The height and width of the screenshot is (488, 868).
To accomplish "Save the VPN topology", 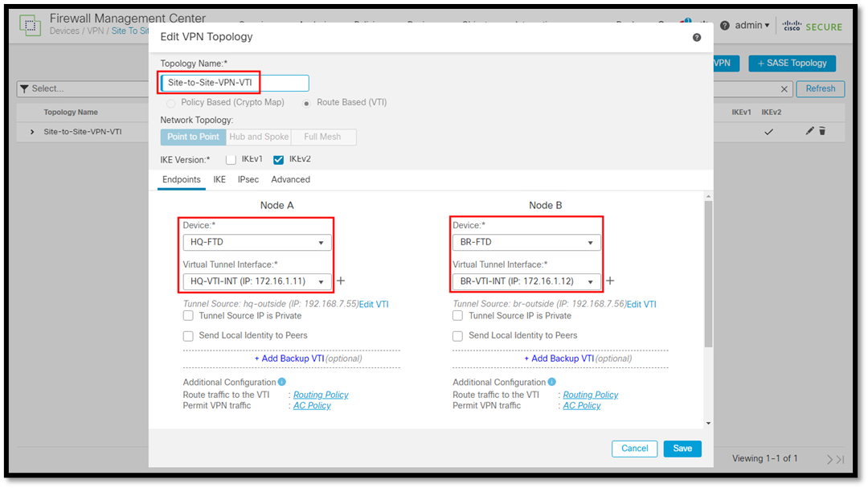I will point(682,449).
